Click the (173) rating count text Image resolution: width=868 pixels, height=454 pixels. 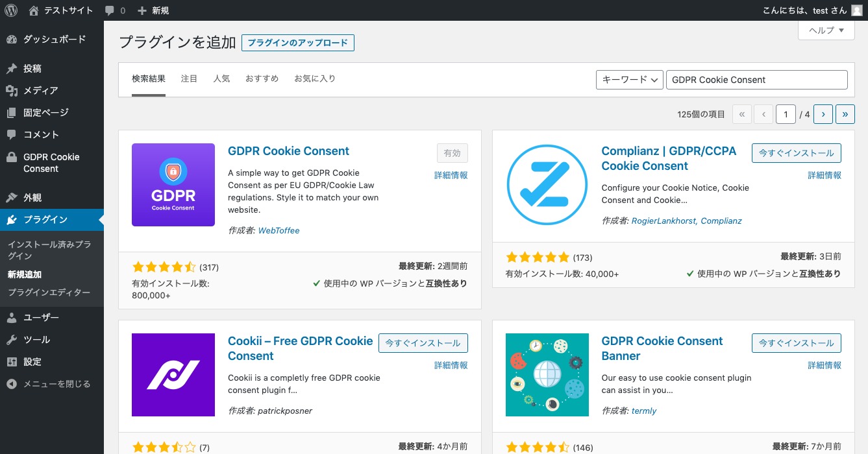coord(582,257)
